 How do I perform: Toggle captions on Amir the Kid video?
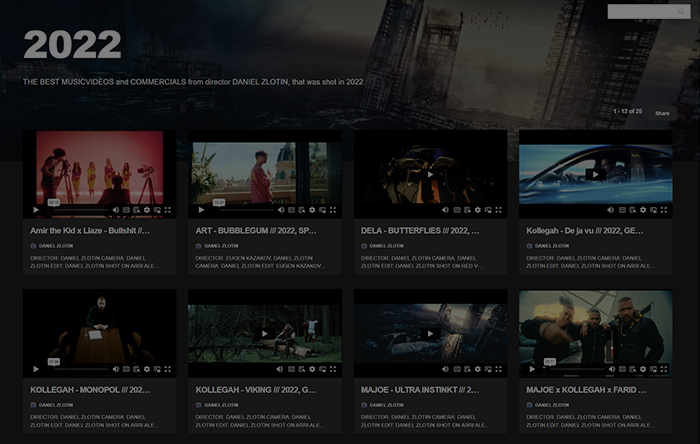coord(126,210)
